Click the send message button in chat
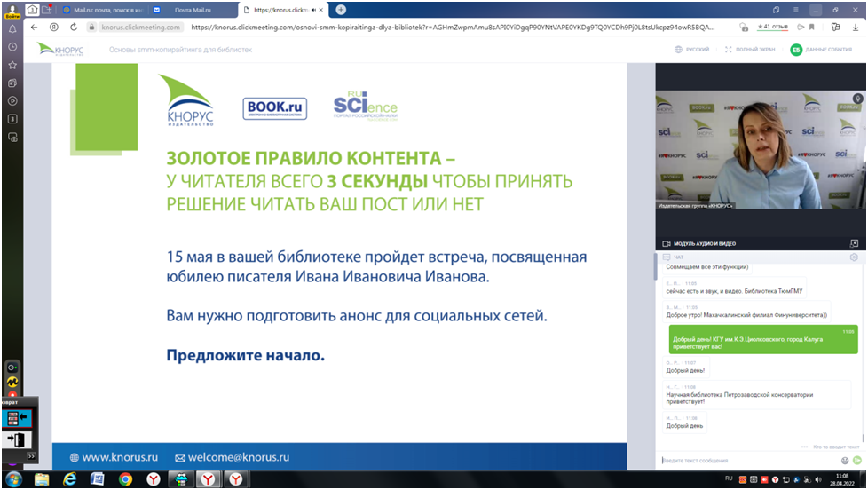This screenshot has height=490, width=868. coord(857,460)
